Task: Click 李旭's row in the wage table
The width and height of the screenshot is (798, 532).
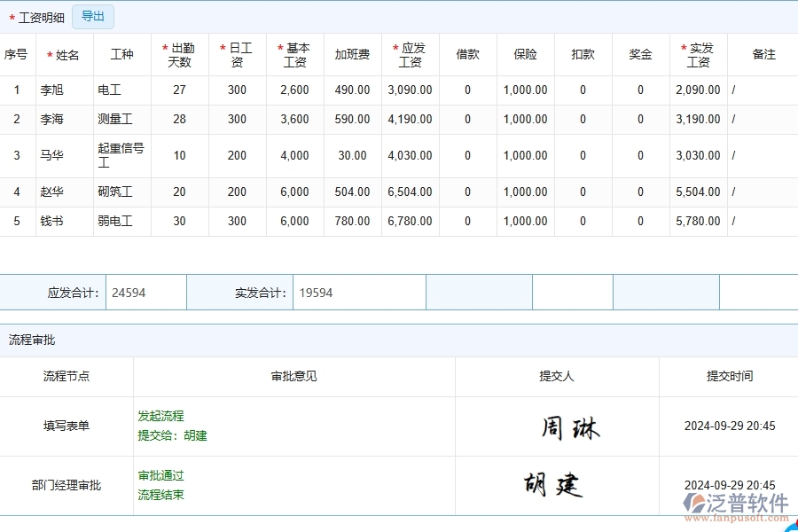Action: [62, 90]
